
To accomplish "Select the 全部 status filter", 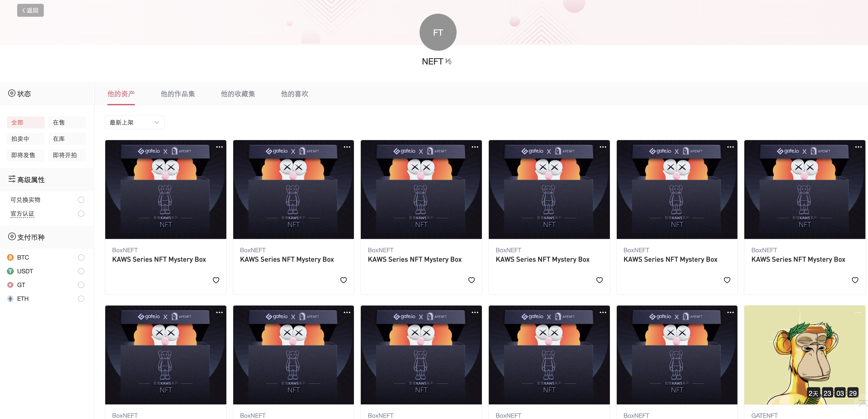I will point(26,122).
